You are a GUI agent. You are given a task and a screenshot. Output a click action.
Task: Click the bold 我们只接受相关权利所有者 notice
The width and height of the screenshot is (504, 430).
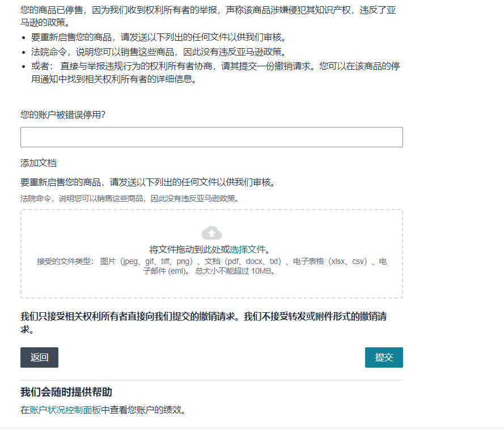[204, 323]
